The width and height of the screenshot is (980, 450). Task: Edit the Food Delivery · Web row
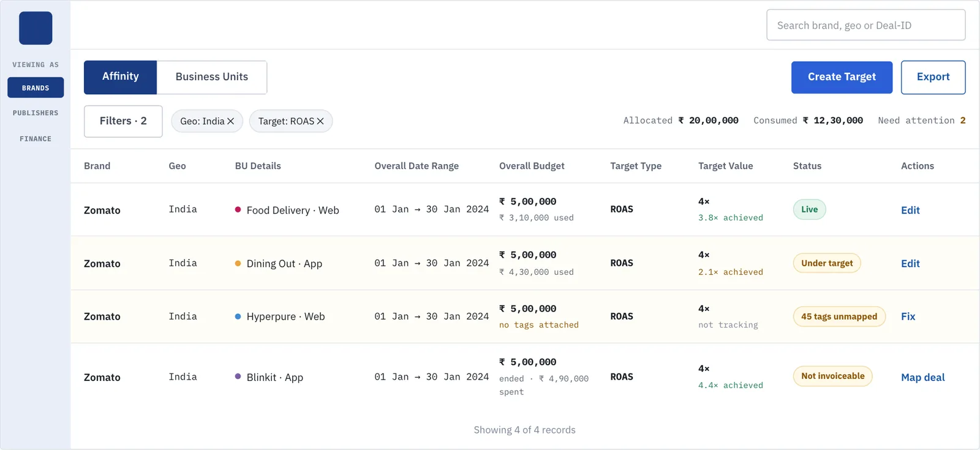910,210
